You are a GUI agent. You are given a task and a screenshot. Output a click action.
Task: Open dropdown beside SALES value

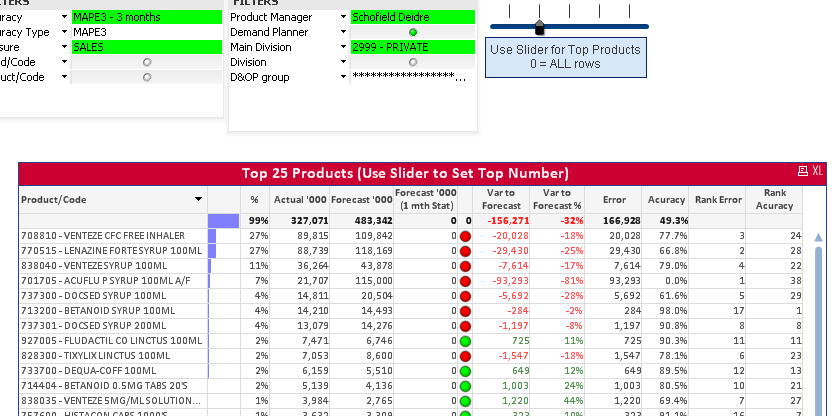[x=64, y=47]
